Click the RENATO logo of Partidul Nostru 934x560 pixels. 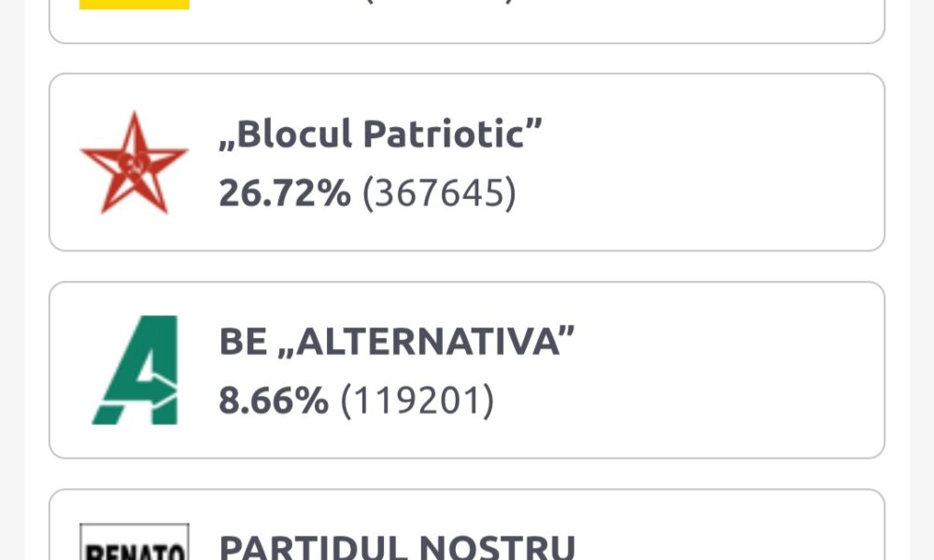(134, 542)
